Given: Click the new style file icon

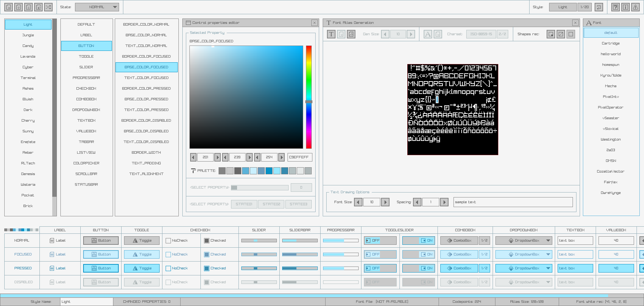Looking at the screenshot, I should 9,7.
